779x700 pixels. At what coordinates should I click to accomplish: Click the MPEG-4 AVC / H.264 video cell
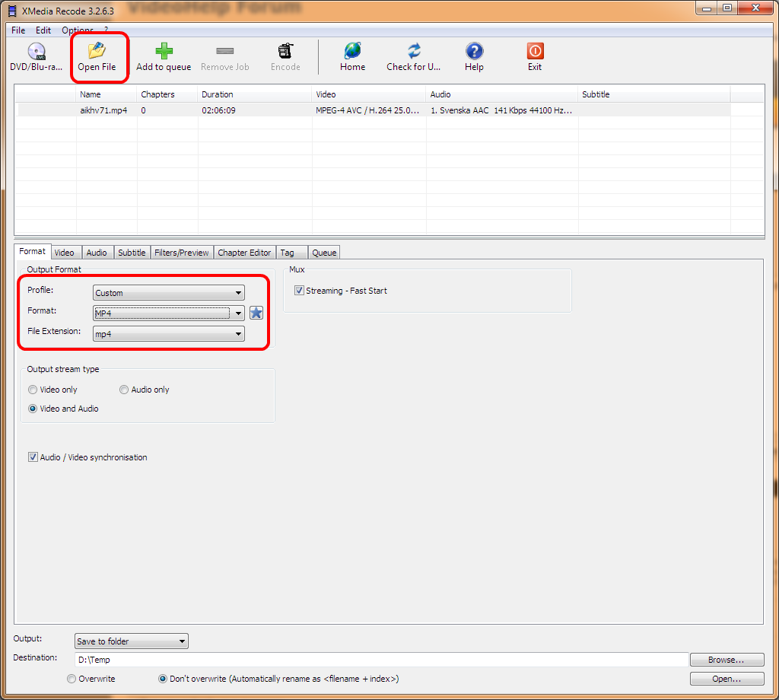click(x=367, y=110)
